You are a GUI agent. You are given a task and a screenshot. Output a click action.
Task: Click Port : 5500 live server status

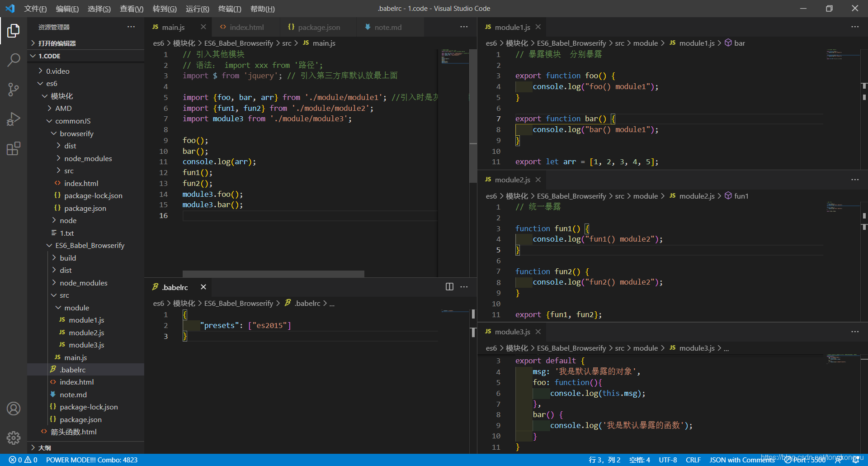[x=805, y=460]
